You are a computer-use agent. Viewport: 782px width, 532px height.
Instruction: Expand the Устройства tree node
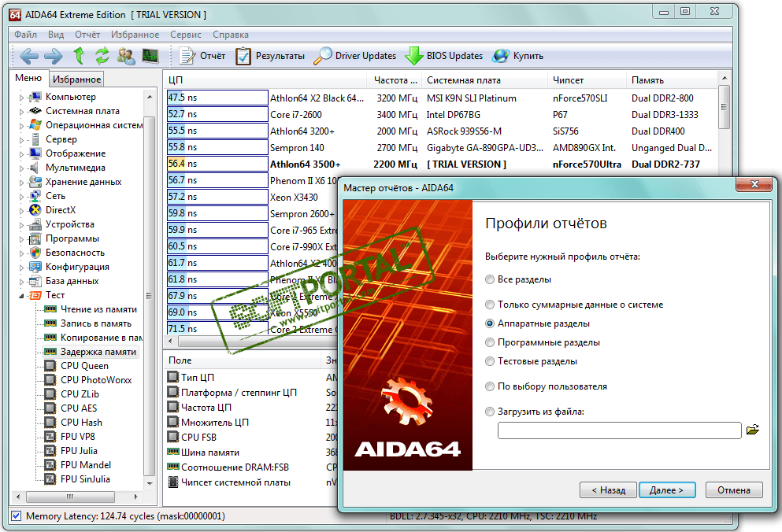(x=21, y=225)
